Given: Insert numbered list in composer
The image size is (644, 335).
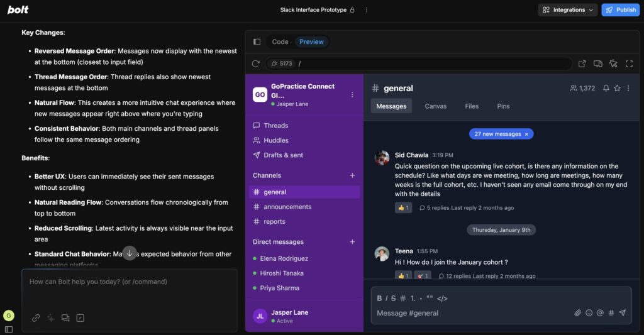Looking at the screenshot, I should (x=413, y=299).
